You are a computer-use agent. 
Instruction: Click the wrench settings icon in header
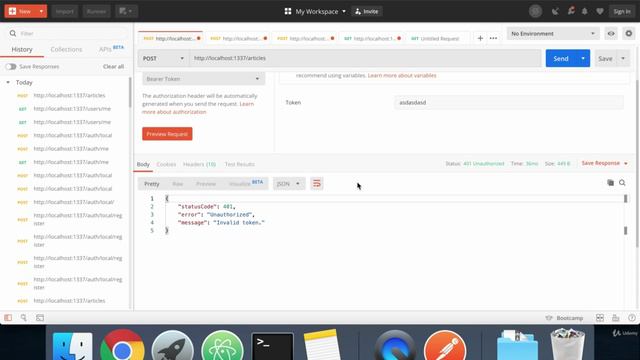[571, 11]
